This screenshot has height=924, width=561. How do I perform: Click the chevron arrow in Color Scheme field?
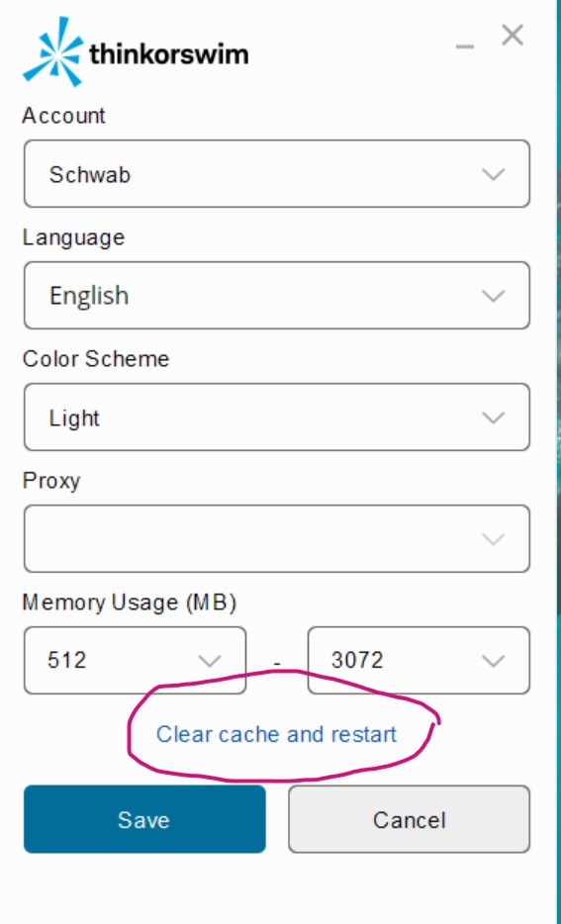point(494,417)
